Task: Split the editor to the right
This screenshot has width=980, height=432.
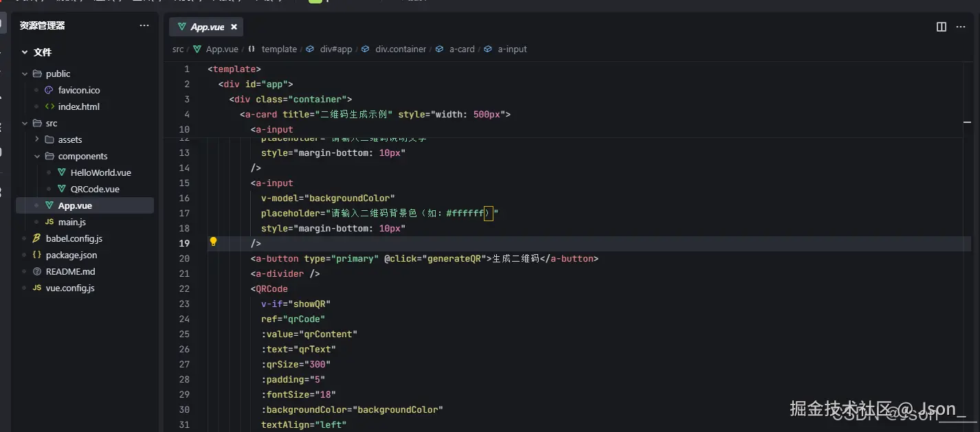Action: coord(942,27)
